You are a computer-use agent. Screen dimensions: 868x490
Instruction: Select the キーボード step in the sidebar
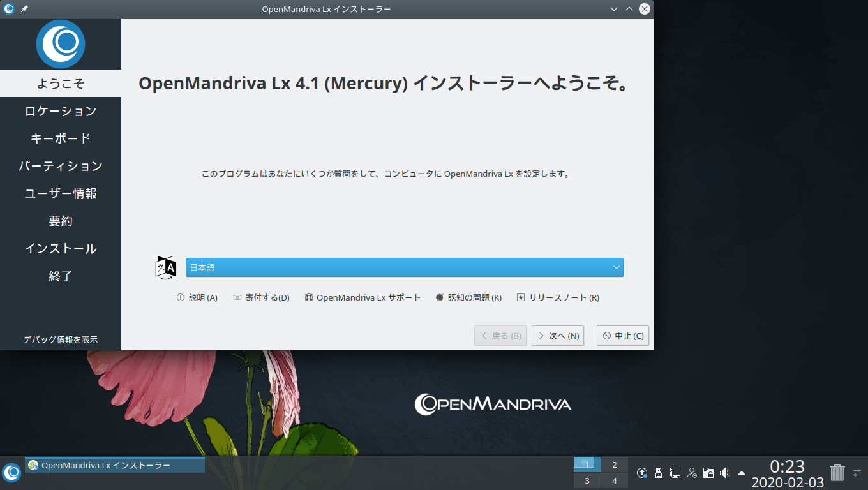coord(61,138)
